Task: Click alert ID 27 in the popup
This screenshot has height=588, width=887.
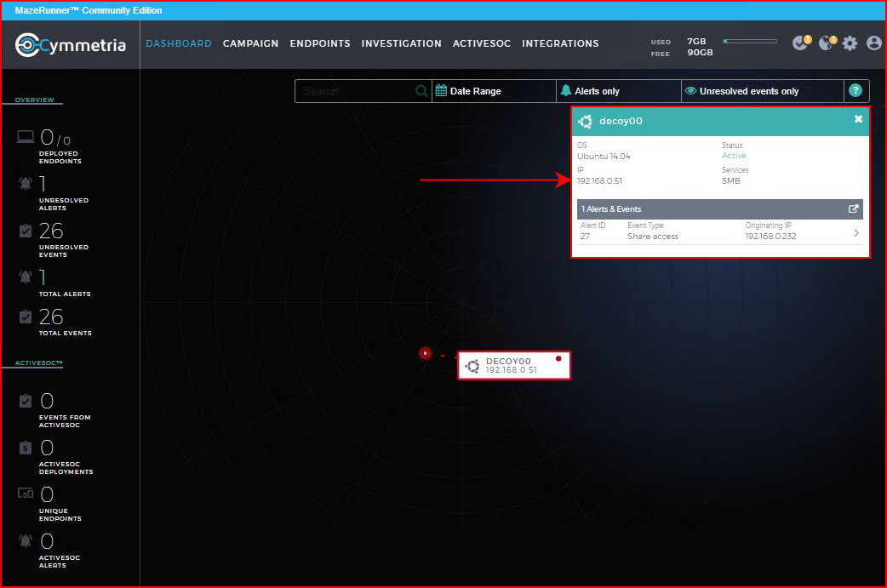Action: (585, 237)
